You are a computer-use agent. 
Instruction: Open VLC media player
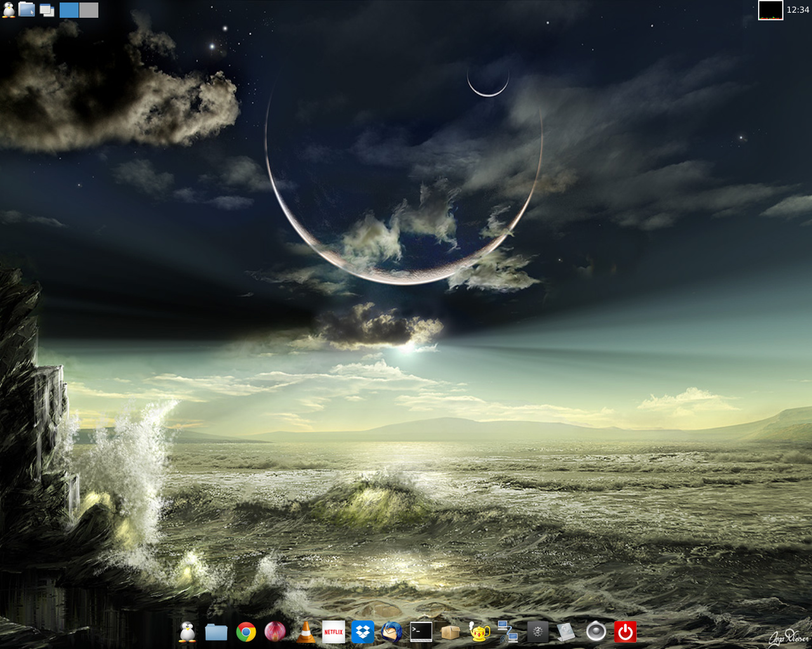305,632
